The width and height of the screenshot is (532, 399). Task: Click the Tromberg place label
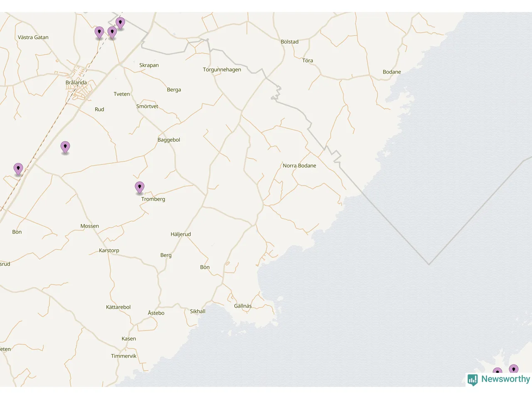click(153, 199)
